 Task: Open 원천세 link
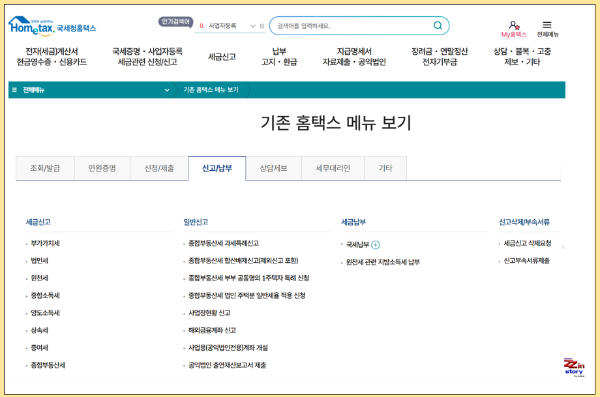(39, 278)
